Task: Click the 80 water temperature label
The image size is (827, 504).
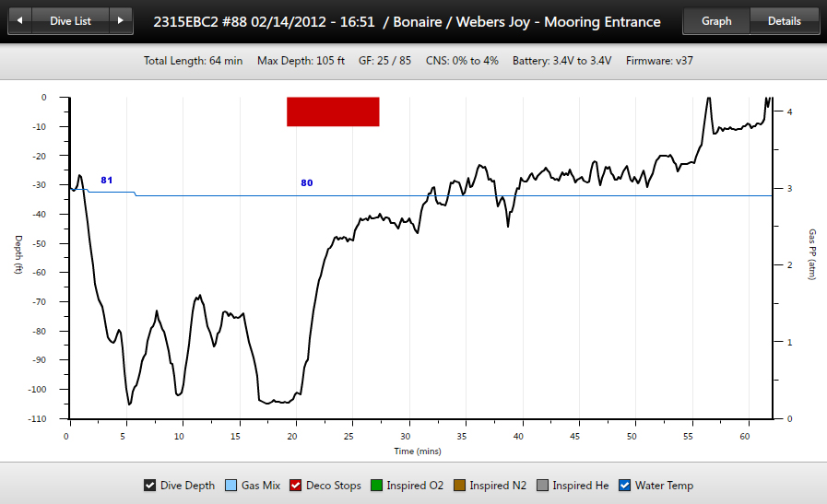Action: click(307, 183)
